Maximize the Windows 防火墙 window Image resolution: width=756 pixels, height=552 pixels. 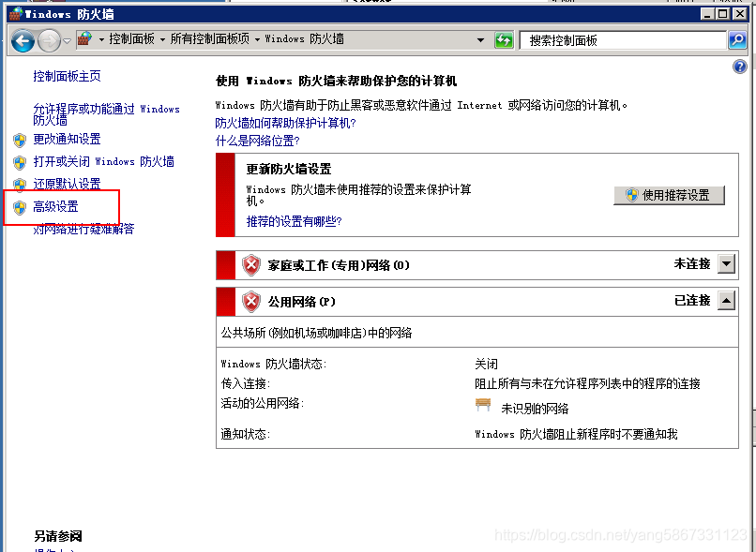point(723,14)
